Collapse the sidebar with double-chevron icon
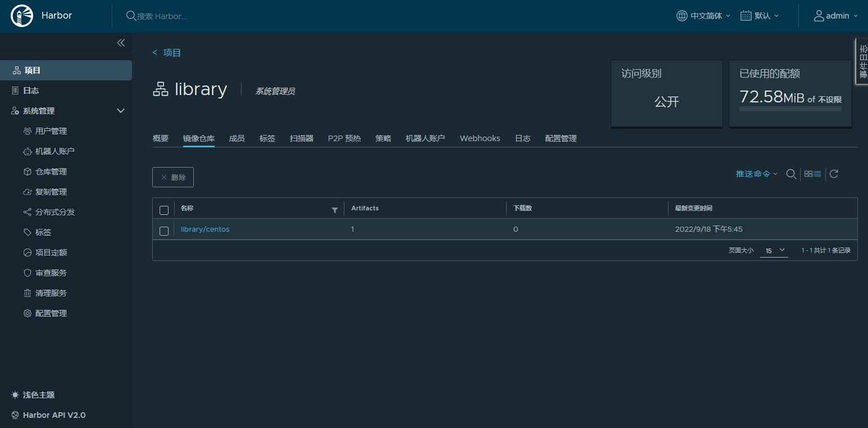This screenshot has width=868, height=428. [x=121, y=43]
